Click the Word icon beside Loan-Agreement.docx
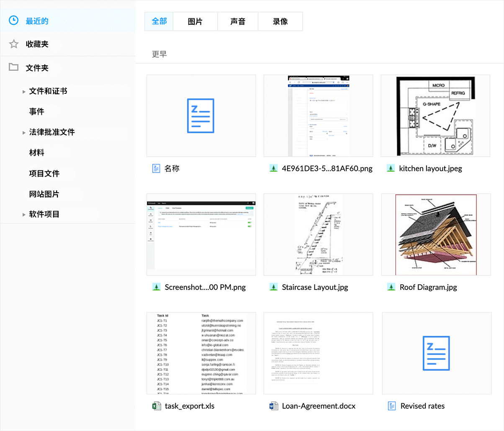Screen dimensions: 504x431 click(x=274, y=406)
